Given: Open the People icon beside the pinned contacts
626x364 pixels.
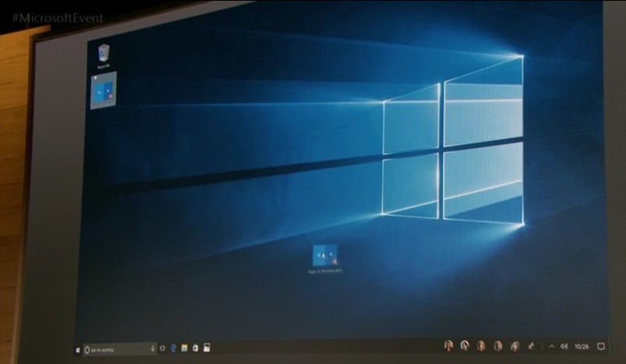Looking at the screenshot, I should (x=531, y=346).
